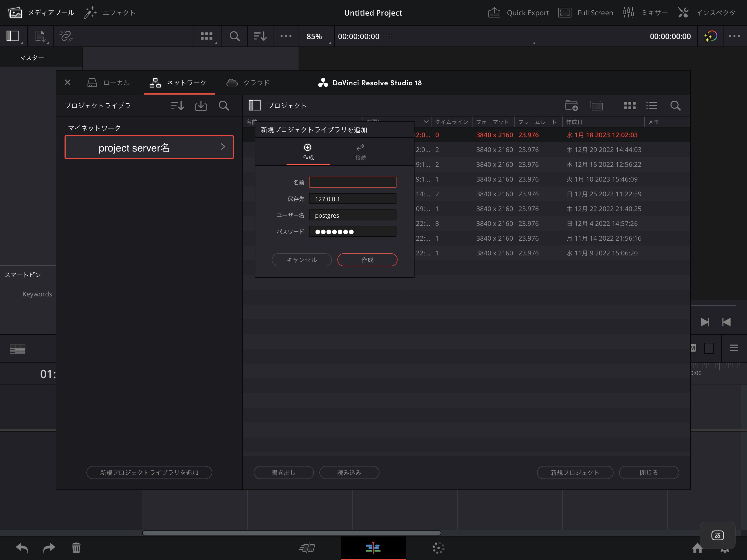
Task: Open the Cut page icon
Action: [307, 548]
